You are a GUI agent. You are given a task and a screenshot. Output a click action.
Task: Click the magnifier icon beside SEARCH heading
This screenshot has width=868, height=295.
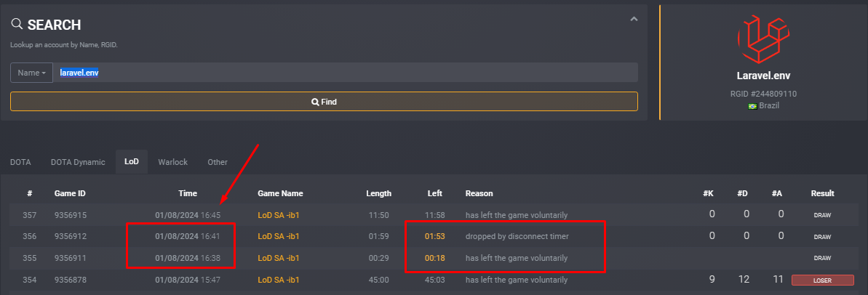pyautogui.click(x=17, y=24)
